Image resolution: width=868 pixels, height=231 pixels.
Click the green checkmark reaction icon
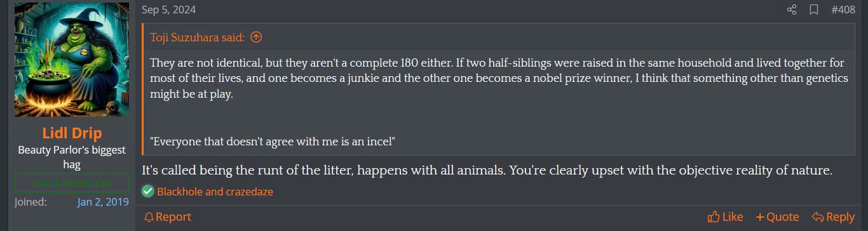click(148, 191)
